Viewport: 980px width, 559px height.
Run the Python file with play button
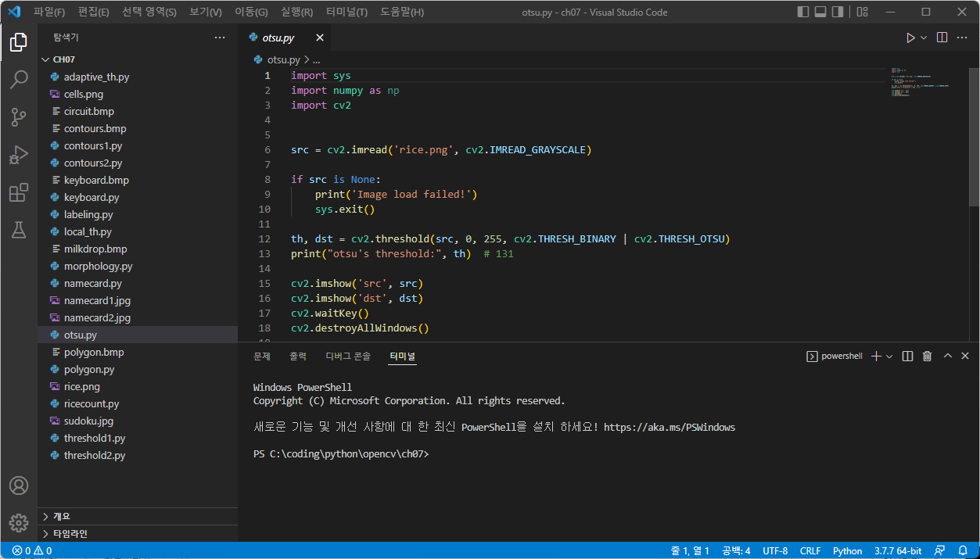point(910,38)
